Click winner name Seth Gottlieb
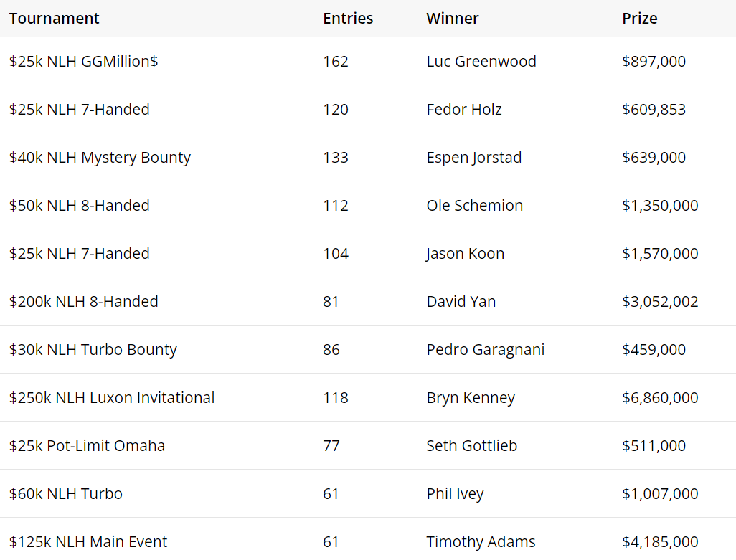Screen dimensions: 736x560 (x=471, y=446)
